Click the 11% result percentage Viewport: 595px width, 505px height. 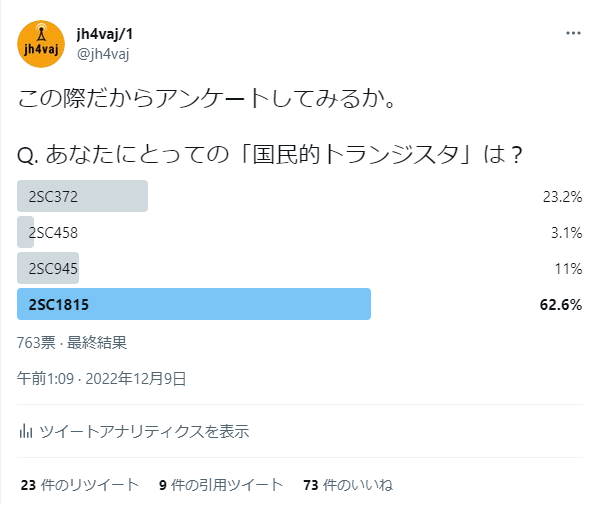tap(568, 269)
